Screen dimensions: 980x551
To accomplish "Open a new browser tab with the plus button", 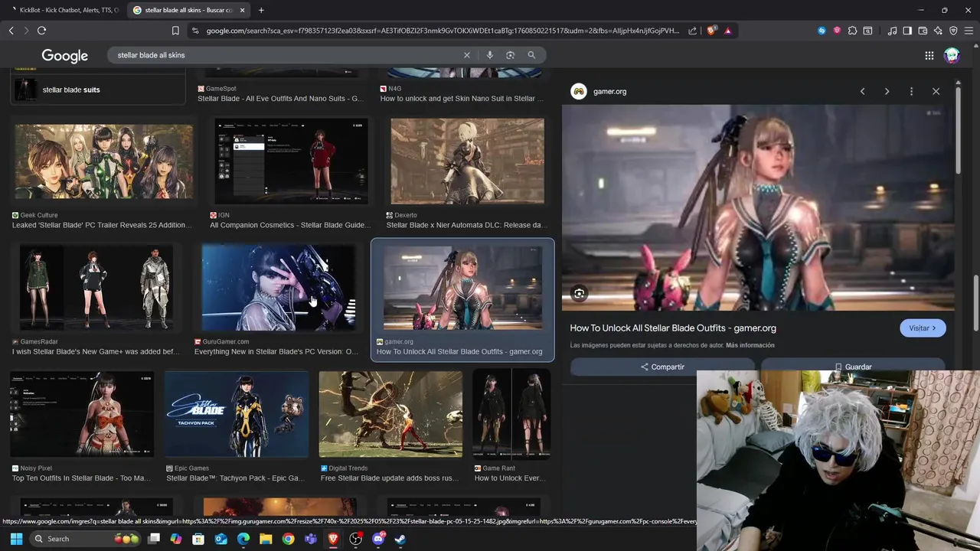I will pos(261,10).
